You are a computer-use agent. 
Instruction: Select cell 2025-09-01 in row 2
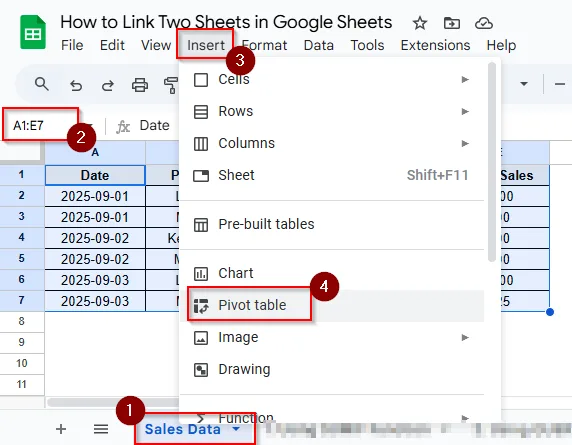[95, 197]
